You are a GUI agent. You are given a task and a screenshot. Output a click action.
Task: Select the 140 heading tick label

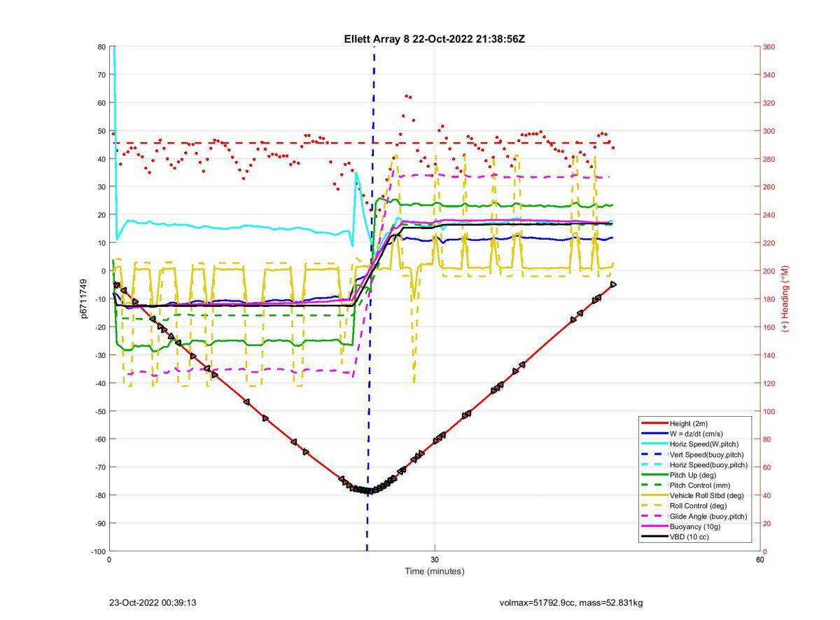click(769, 355)
